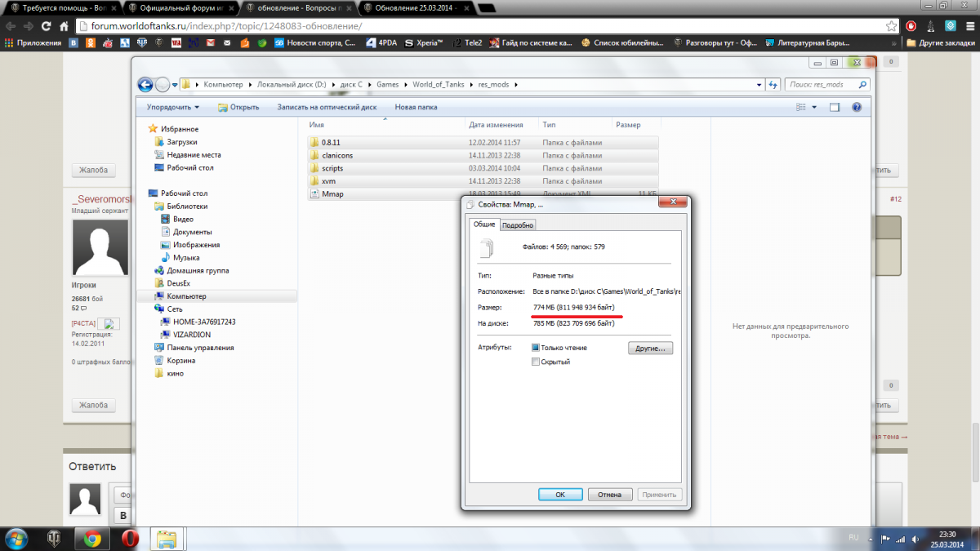980x551 pixels.
Task: Open the 'Упорядочить' dropdown menu
Action: click(x=173, y=107)
